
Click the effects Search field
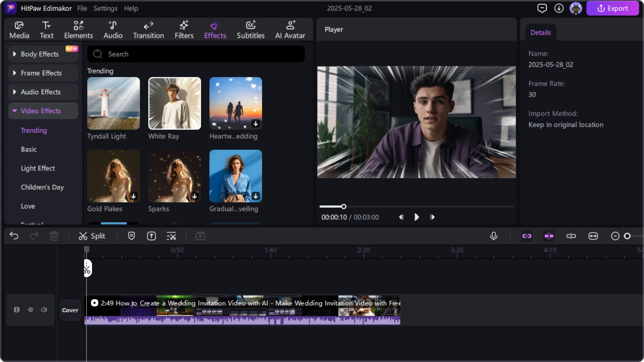click(x=196, y=54)
